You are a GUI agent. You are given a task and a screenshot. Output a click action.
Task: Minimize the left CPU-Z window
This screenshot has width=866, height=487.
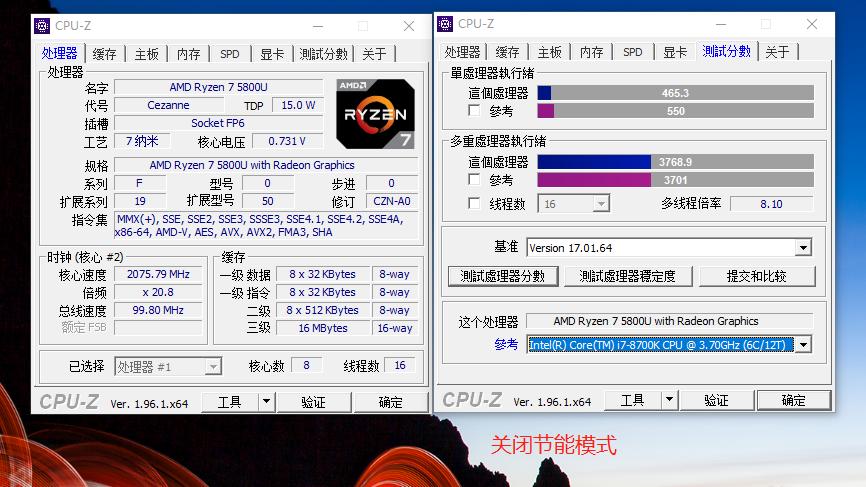pos(318,26)
